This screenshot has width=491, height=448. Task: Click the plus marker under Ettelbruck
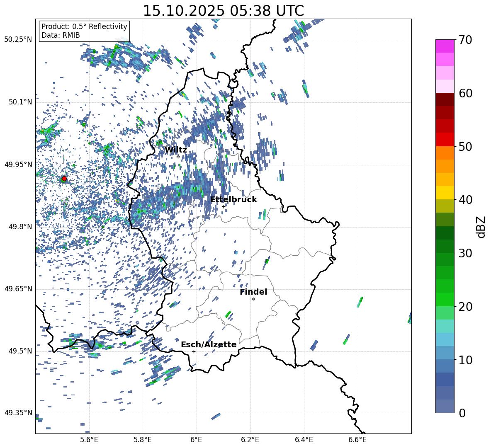pos(224,206)
